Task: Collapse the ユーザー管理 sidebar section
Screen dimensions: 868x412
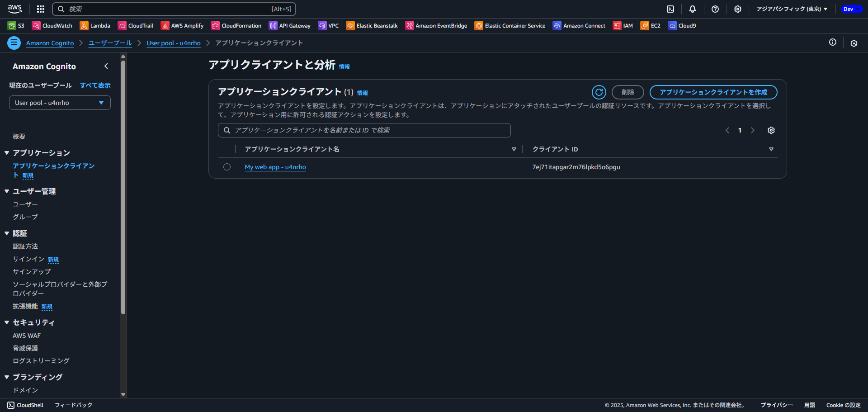Action: (x=7, y=191)
